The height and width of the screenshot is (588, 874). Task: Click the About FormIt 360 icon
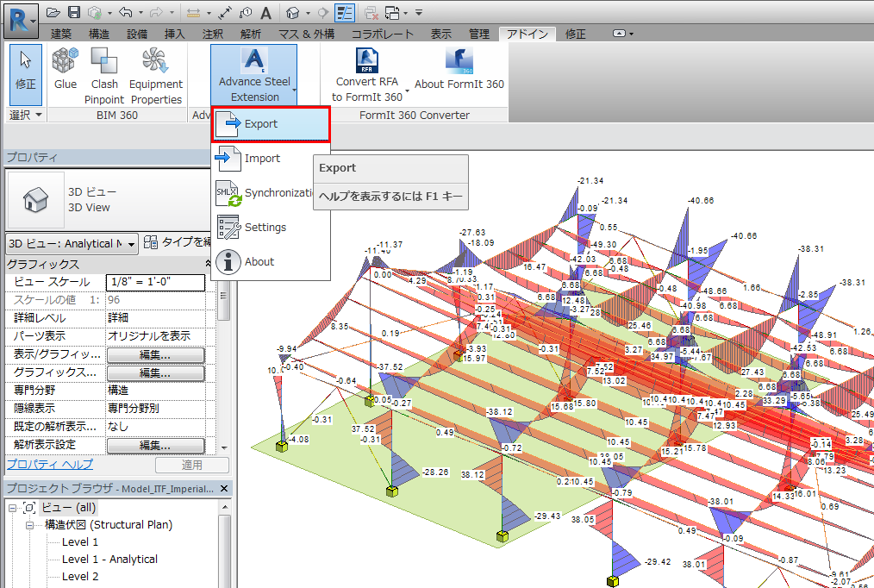[459, 69]
